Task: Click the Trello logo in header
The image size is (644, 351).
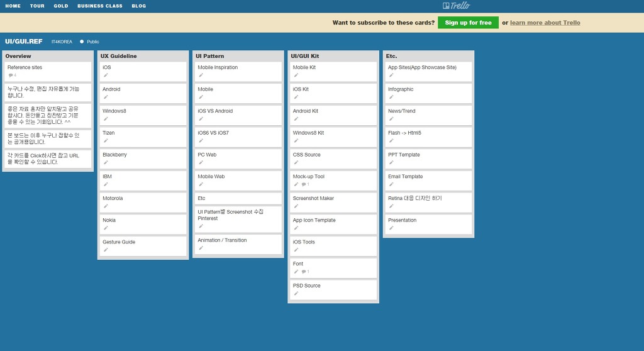Action: (x=456, y=6)
